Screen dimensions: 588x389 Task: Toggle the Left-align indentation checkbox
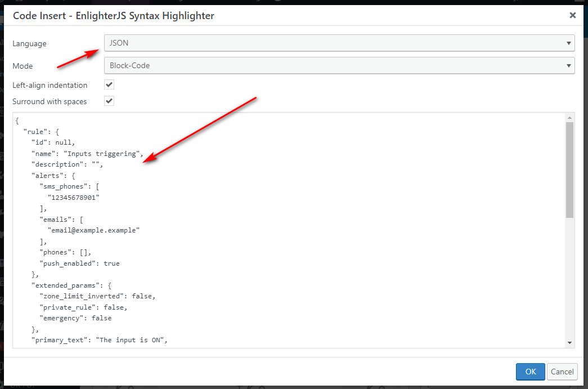point(109,85)
